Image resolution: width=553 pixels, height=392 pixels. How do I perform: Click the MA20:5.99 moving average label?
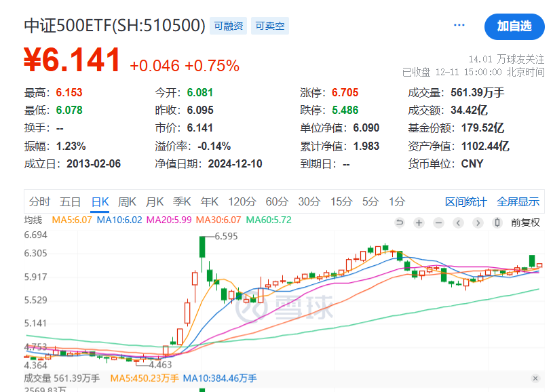tap(168, 220)
